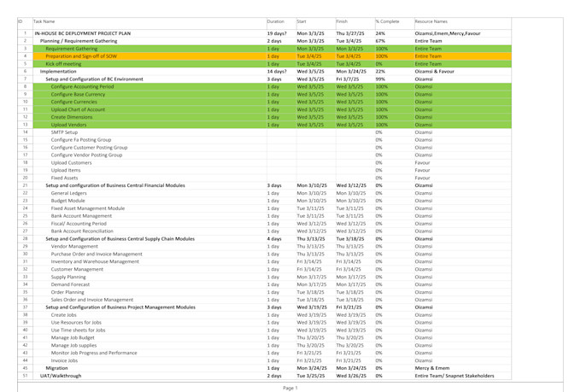Click the % Complete column header
The width and height of the screenshot is (581, 392).
point(388,21)
